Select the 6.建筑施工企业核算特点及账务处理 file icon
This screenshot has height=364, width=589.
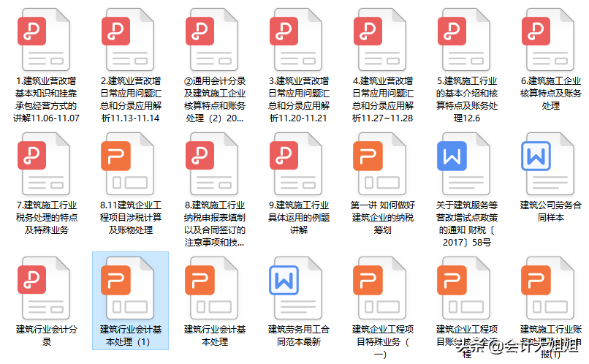[549, 39]
